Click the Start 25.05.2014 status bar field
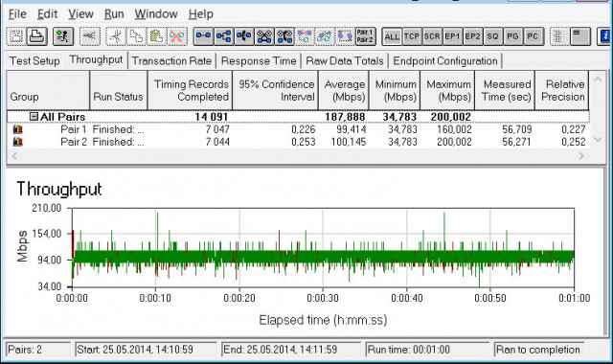613x364 pixels. point(146,349)
